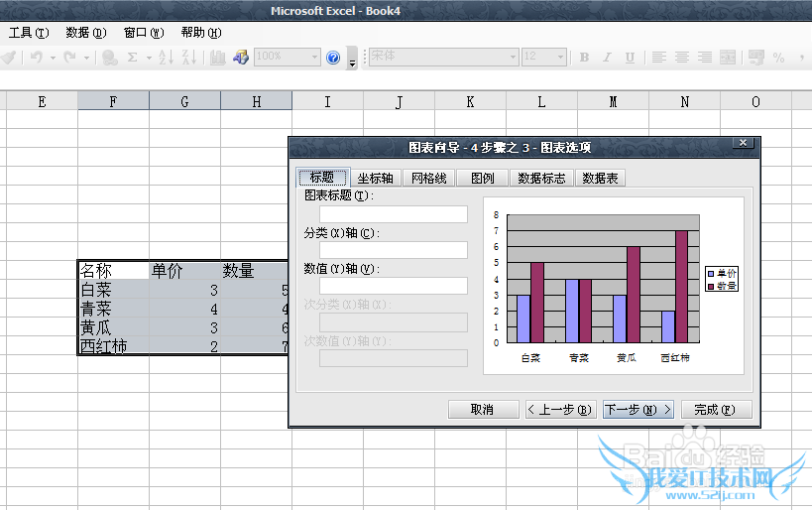Click the Format Painter brush icon
The width and height of the screenshot is (812, 510).
(9, 57)
